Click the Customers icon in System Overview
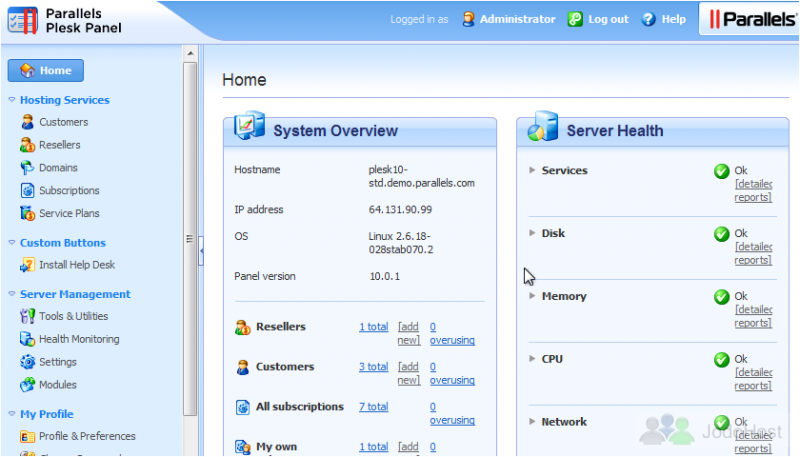800x457 pixels. [x=242, y=367]
